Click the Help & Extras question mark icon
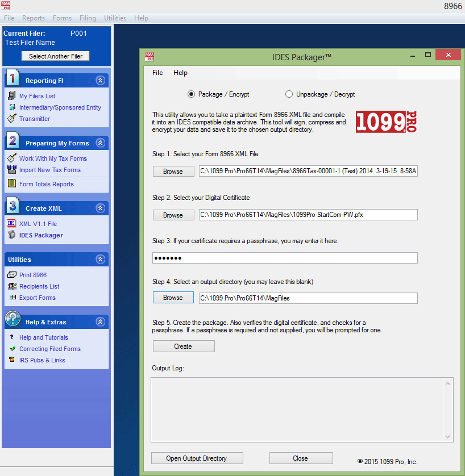465x476 pixels. pos(13,319)
